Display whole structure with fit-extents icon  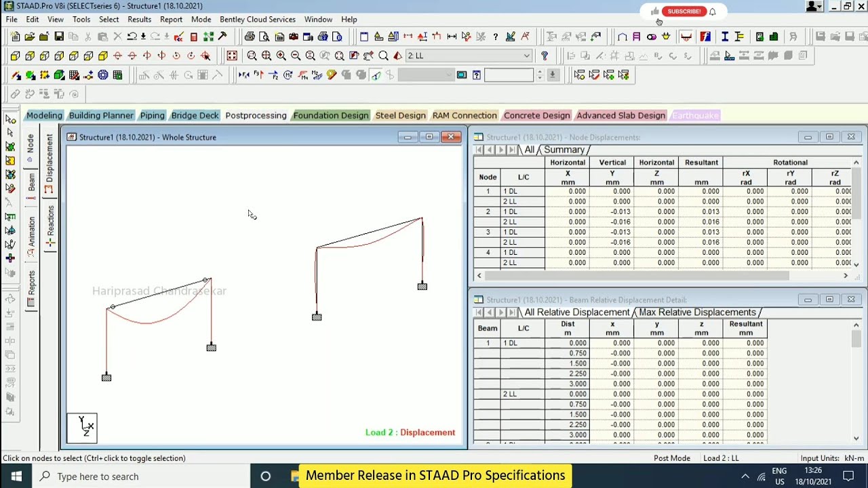tap(232, 56)
